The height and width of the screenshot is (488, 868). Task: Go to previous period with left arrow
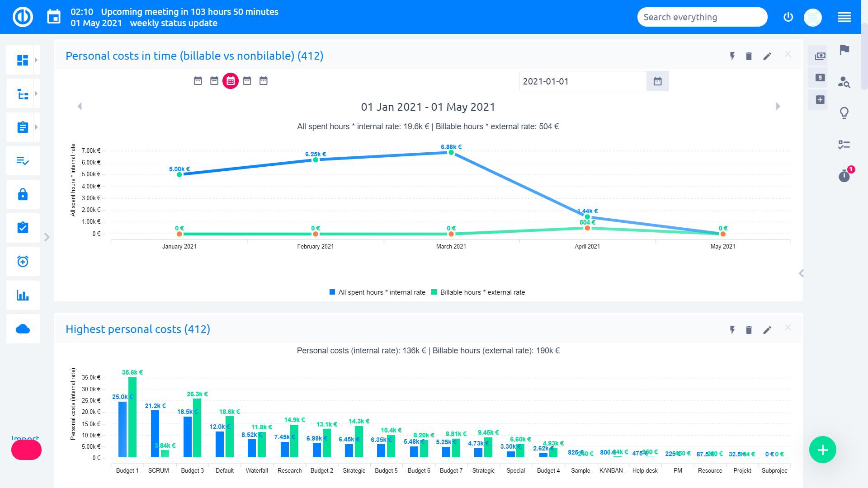click(x=80, y=107)
